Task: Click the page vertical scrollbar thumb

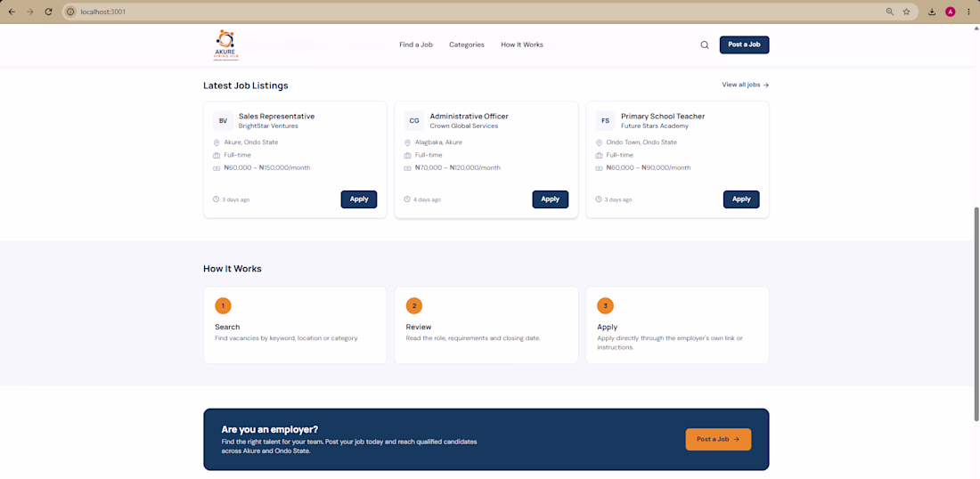Action: point(976,314)
